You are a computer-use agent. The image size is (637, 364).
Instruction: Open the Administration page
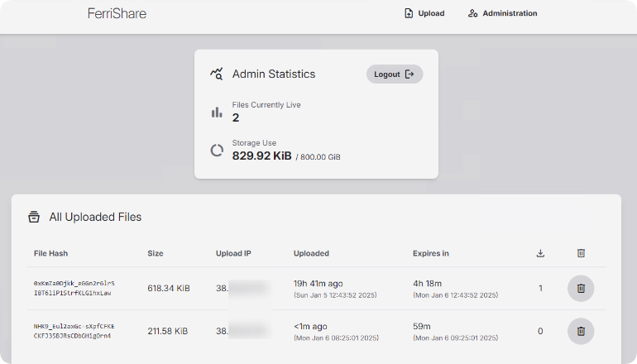point(502,13)
